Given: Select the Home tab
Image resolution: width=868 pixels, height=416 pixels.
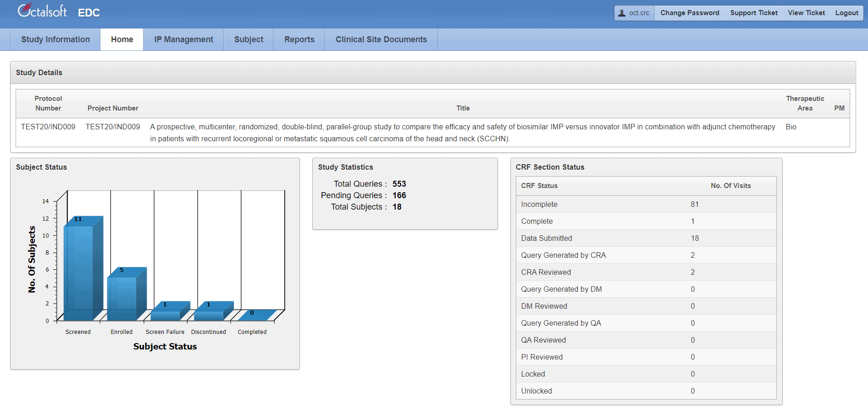Looking at the screenshot, I should (x=122, y=39).
